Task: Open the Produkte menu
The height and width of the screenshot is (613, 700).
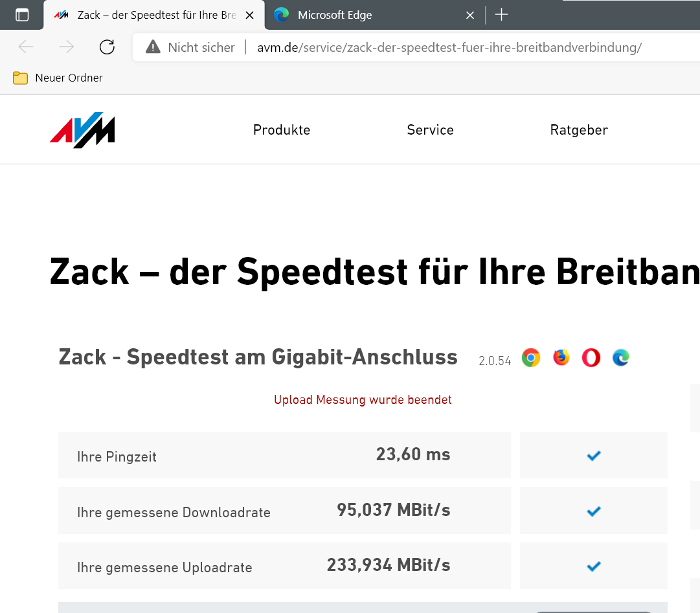Action: click(282, 130)
